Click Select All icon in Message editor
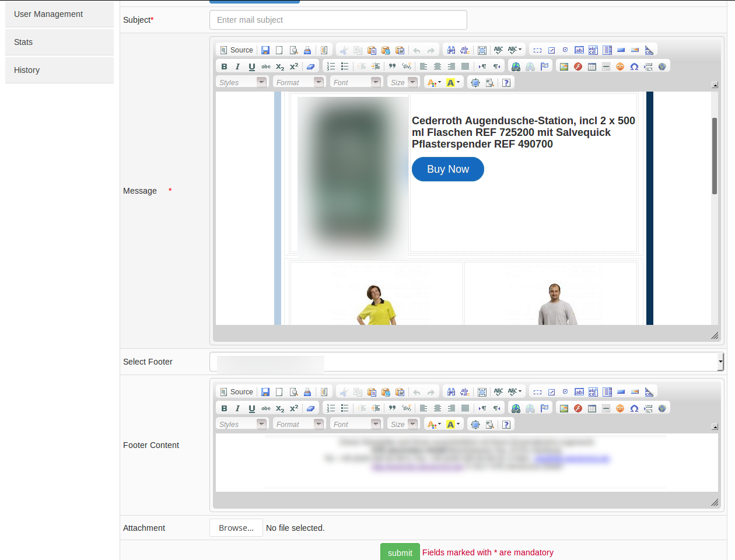Viewport: 735px width, 560px height. click(482, 50)
